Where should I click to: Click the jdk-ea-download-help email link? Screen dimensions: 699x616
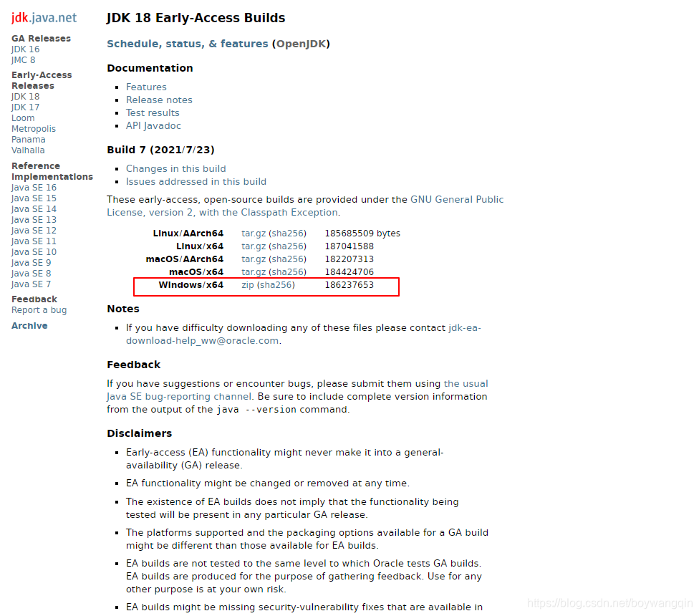303,335
